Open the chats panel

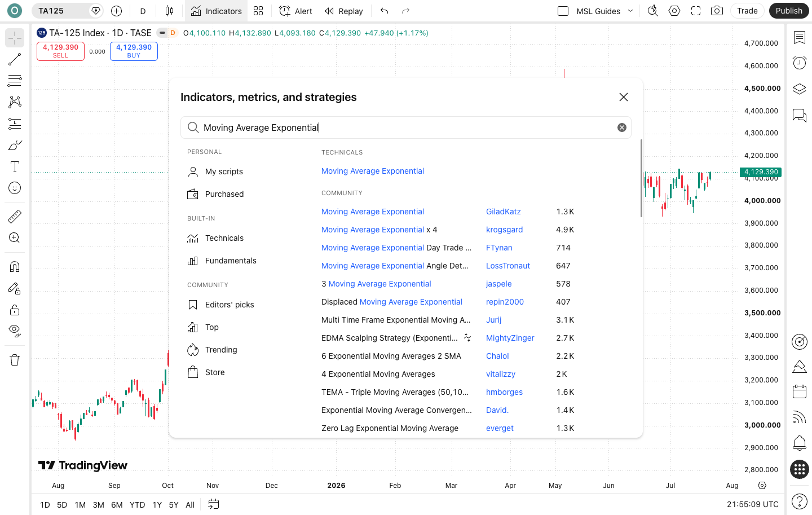pos(799,115)
